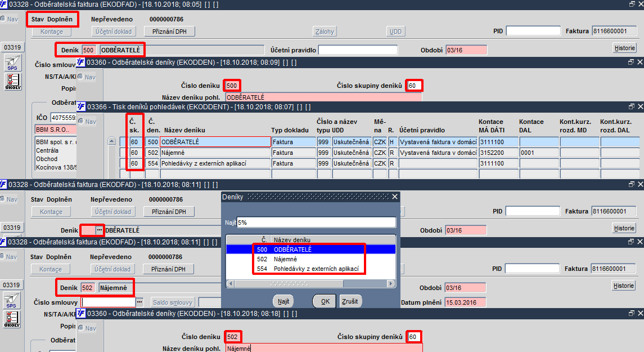
Task: Open Přiznání DPH in 08:05 invoice window
Action: pyautogui.click(x=169, y=32)
